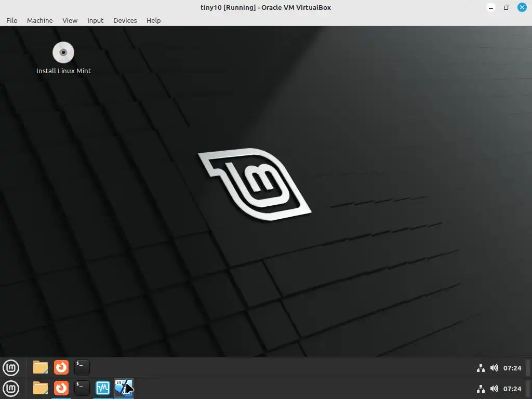This screenshot has width=532, height=399.
Task: Click the VirtualBox icon on the host panel
Action: tap(124, 388)
